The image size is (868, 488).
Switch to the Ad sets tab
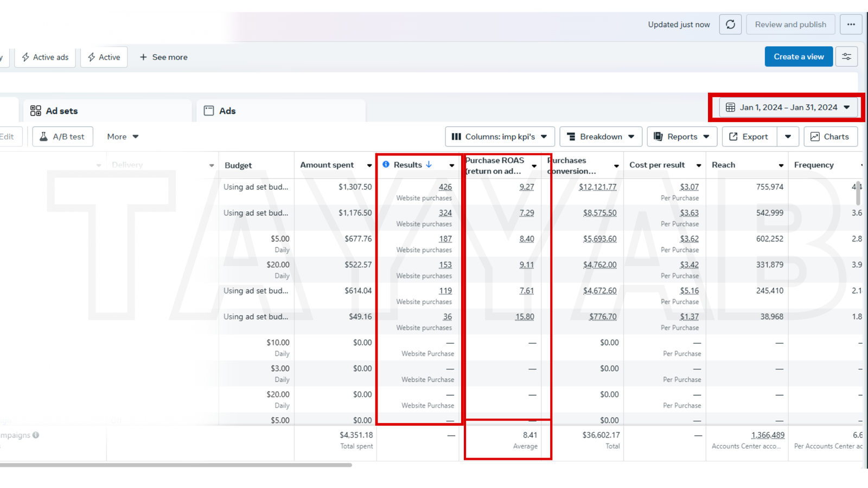pos(54,111)
